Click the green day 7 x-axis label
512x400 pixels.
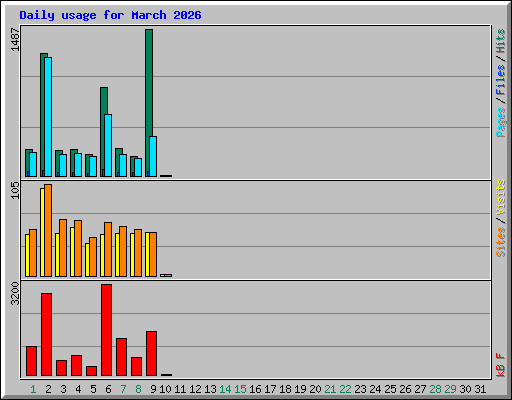123,389
